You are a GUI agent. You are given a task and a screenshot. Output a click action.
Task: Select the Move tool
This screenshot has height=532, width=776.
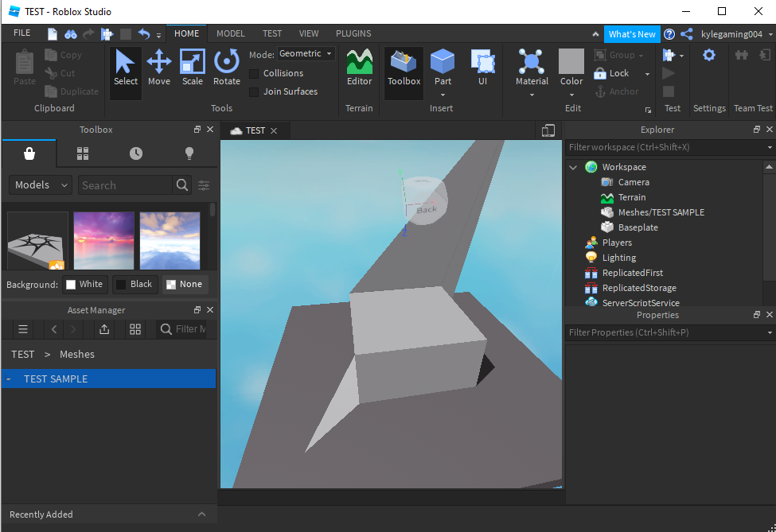point(158,68)
